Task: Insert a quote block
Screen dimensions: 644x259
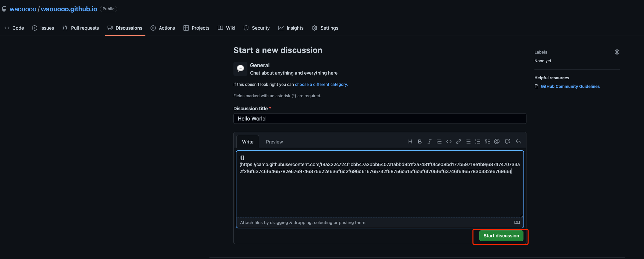Action: (x=439, y=141)
